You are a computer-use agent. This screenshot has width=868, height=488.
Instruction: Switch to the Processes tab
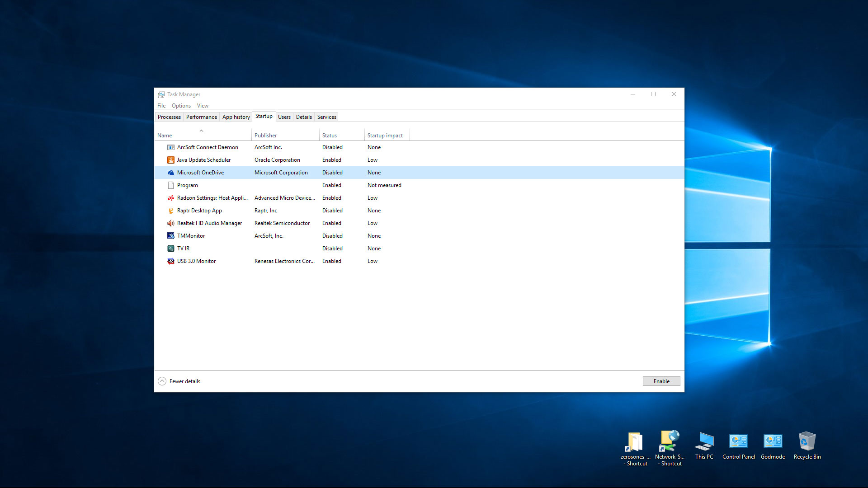tap(169, 117)
